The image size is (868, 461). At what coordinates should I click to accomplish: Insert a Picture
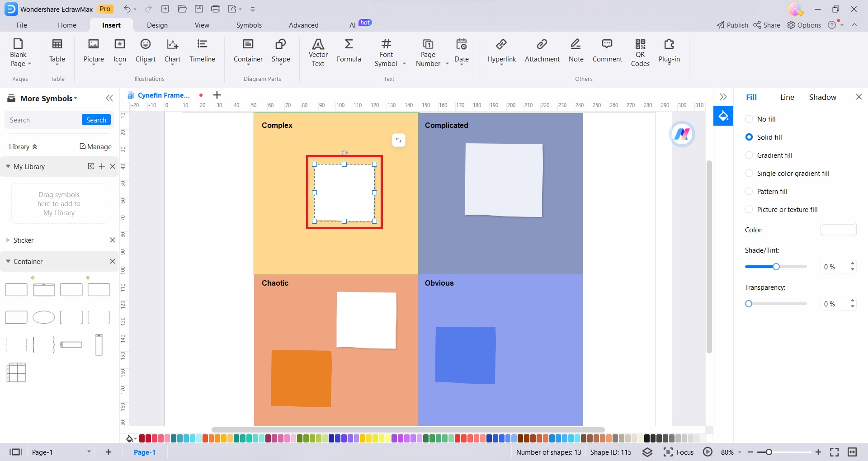94,52
